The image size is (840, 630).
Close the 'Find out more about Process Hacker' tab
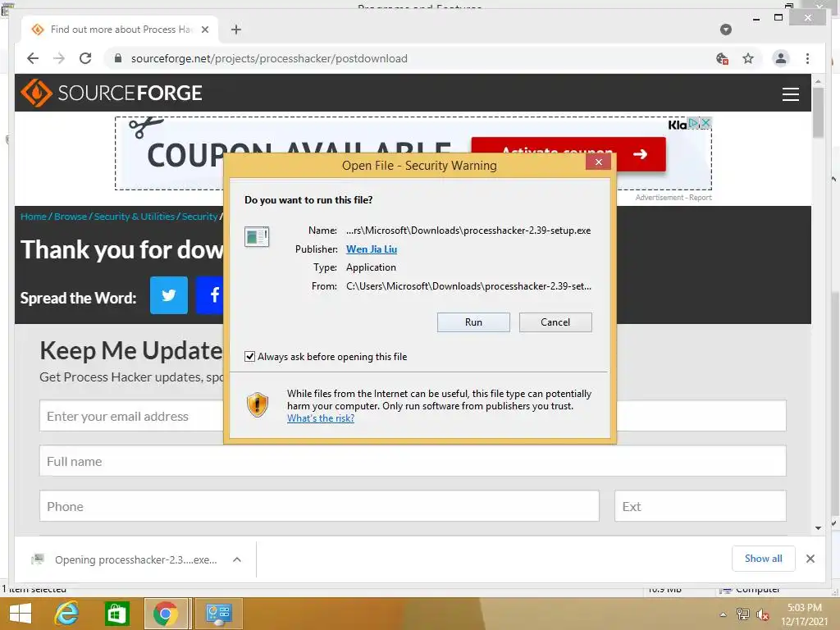coord(204,30)
